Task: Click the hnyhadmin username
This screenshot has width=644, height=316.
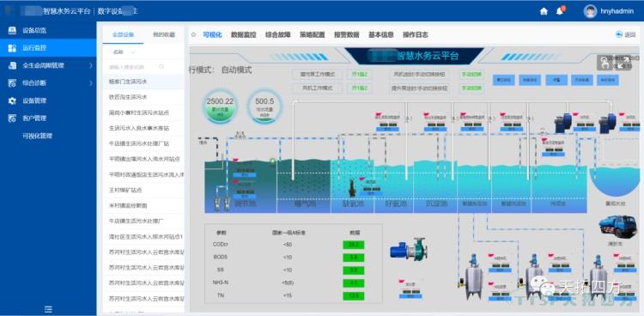Action: pyautogui.click(x=617, y=11)
